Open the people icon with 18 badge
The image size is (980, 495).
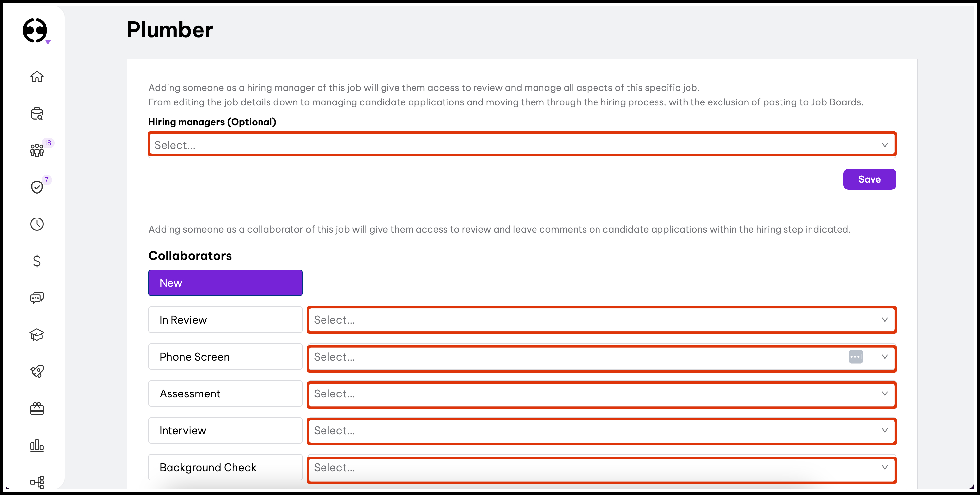click(x=37, y=150)
